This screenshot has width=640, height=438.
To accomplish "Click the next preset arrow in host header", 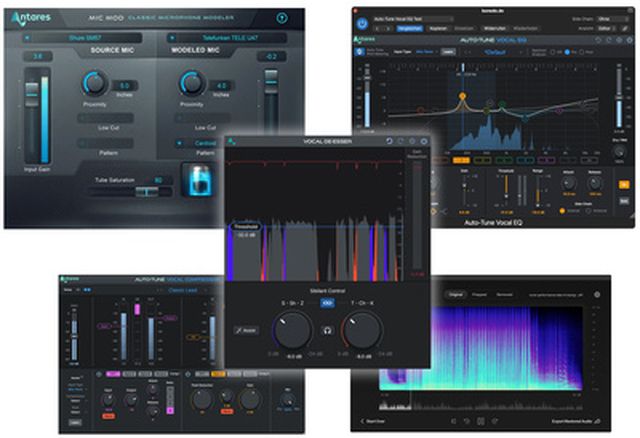I will (x=387, y=29).
